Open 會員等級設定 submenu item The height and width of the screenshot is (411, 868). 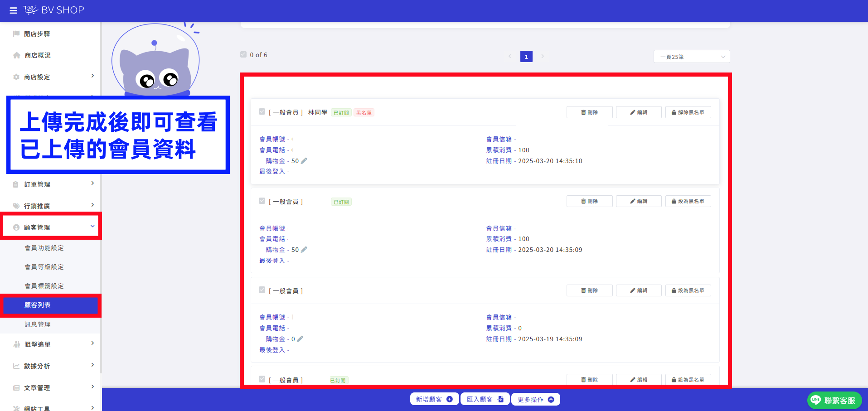pos(44,267)
